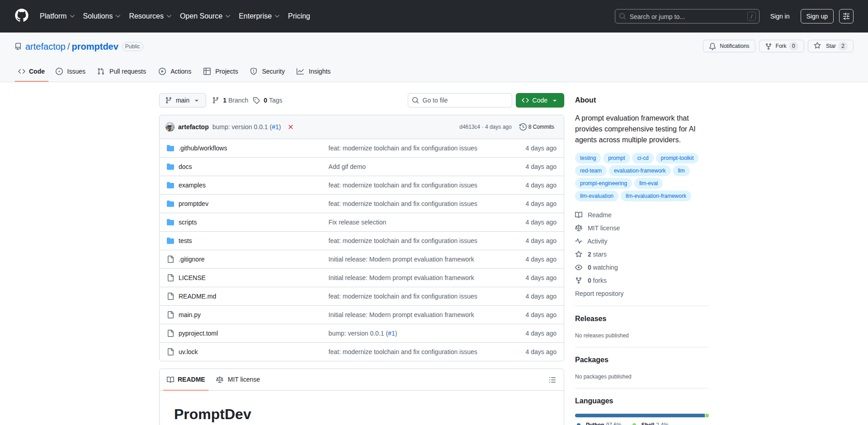The height and width of the screenshot is (425, 868).
Task: Click the stars icon in About section
Action: coord(579,254)
